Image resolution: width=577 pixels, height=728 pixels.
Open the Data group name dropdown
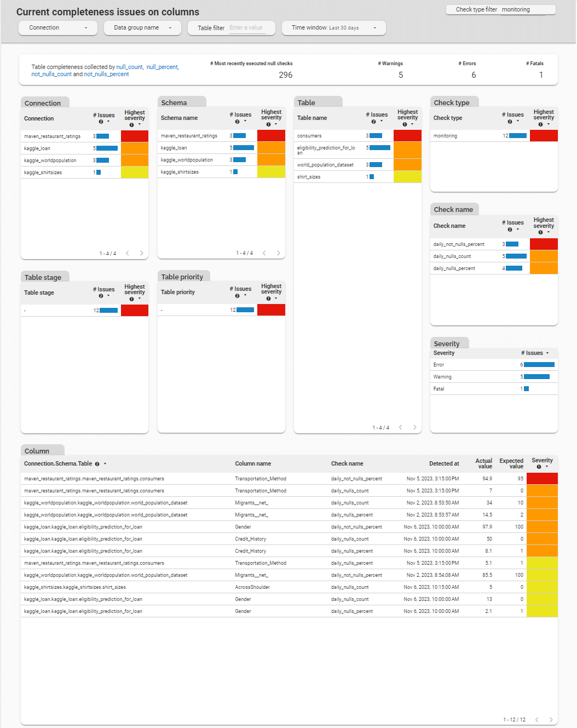pyautogui.click(x=142, y=28)
